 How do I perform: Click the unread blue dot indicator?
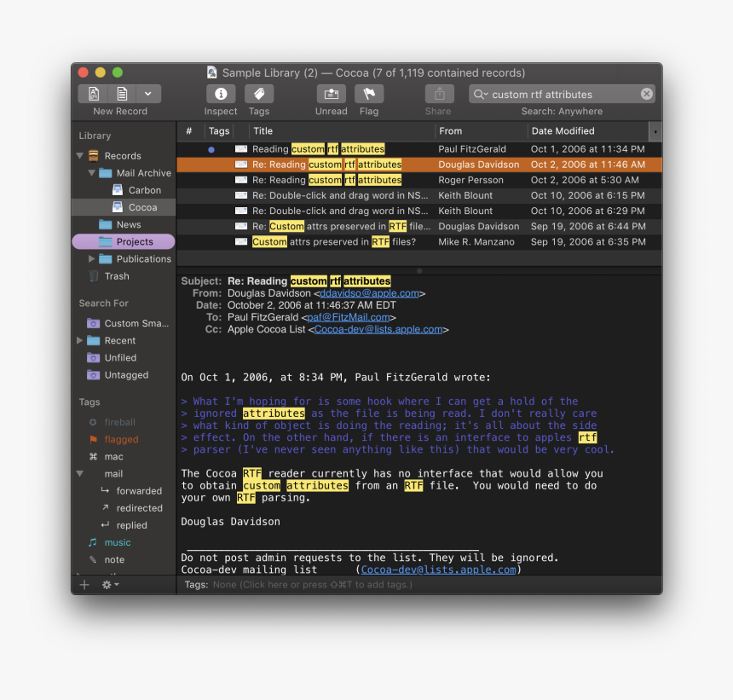coord(211,149)
